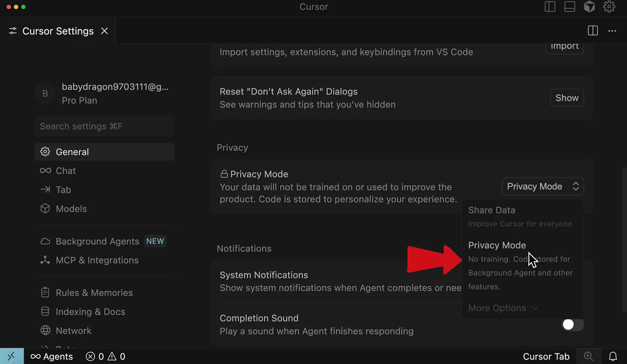Click Show for Don't Ask Again dialogs
This screenshot has width=627, height=364.
(567, 98)
